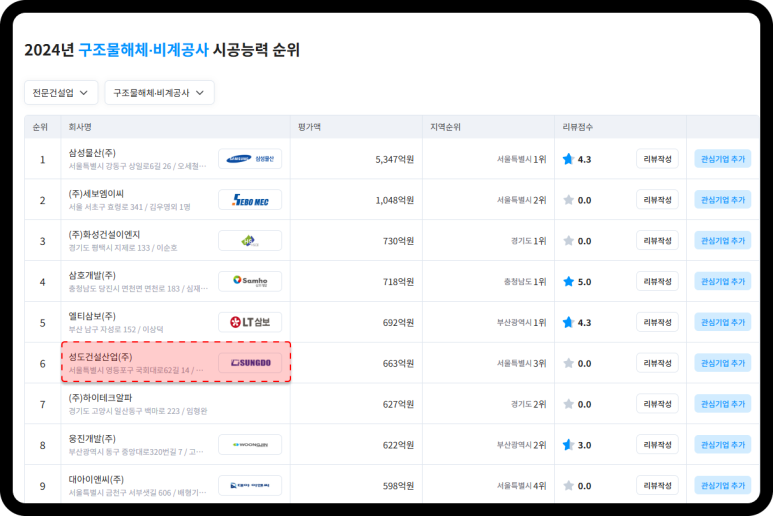Click 리뷰작성 for 화성건설이엔지
773x516 pixels.
[x=657, y=241]
